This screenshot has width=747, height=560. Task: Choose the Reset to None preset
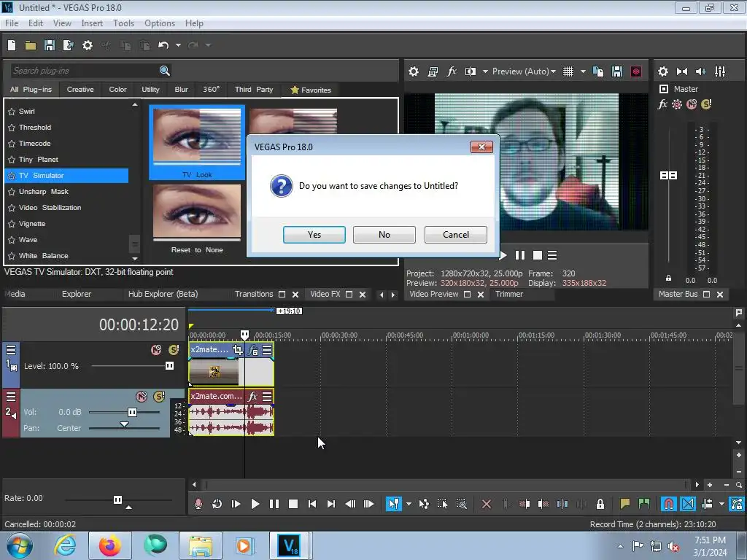click(x=197, y=219)
